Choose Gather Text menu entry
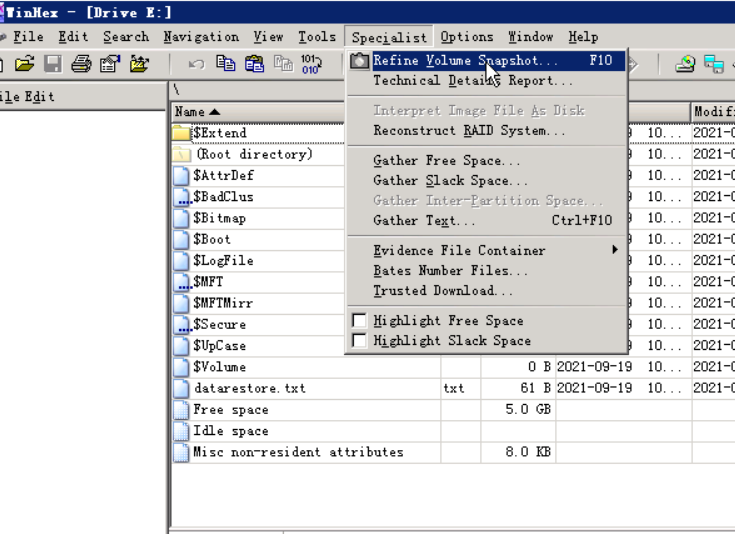 click(x=487, y=220)
